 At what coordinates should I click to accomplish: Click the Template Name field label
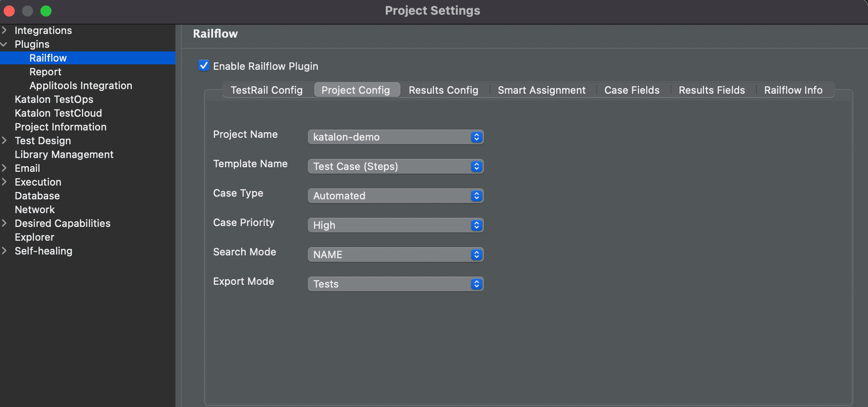pyautogui.click(x=250, y=164)
